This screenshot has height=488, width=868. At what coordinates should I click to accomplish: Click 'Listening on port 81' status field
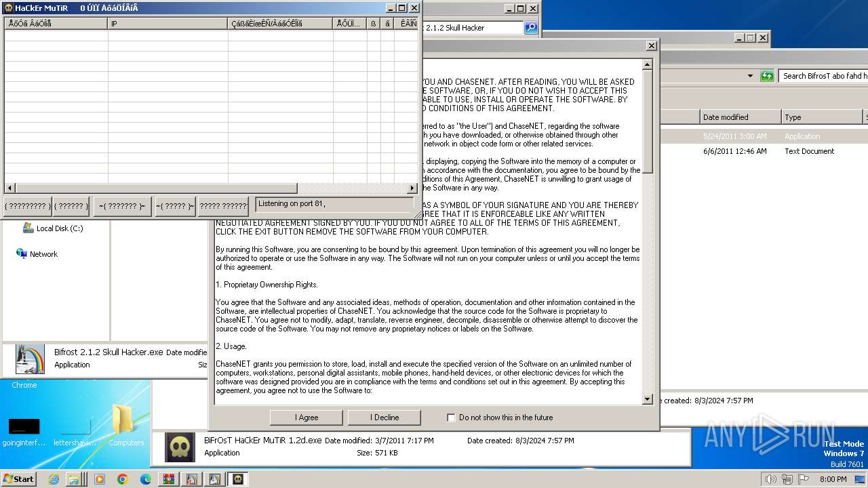(x=334, y=203)
